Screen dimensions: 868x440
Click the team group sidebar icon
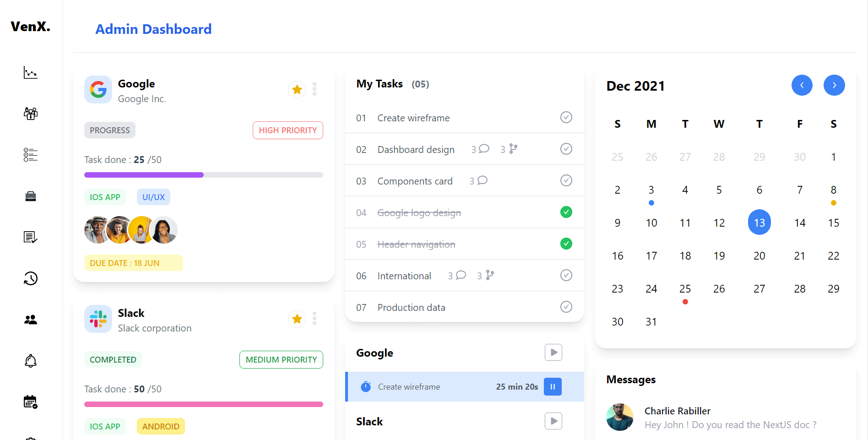(31, 114)
